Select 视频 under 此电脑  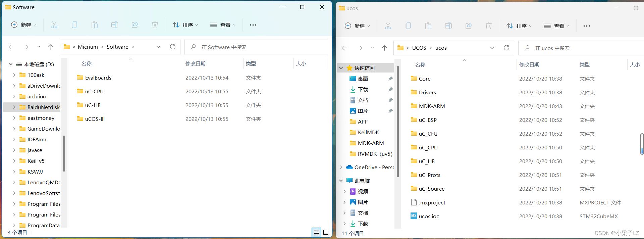click(359, 191)
